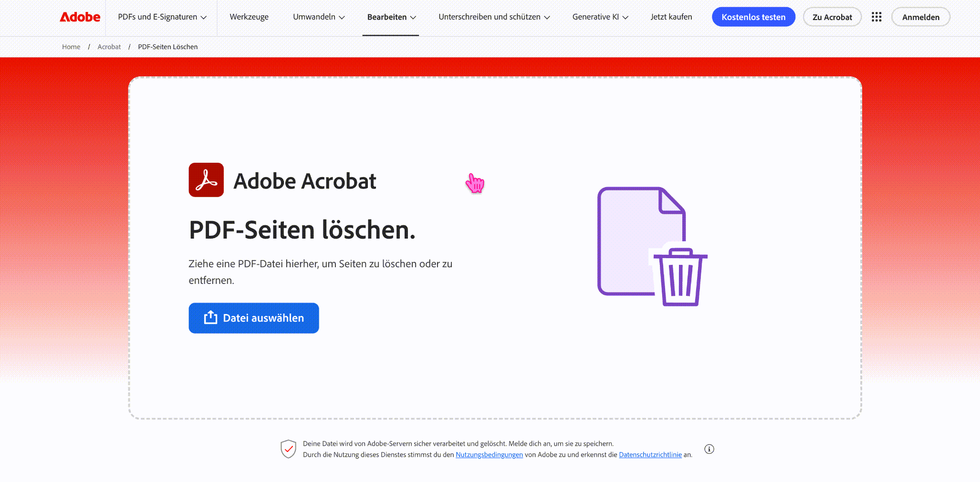Open the app switcher grid icon
Viewport: 980px width, 482px height.
(876, 17)
